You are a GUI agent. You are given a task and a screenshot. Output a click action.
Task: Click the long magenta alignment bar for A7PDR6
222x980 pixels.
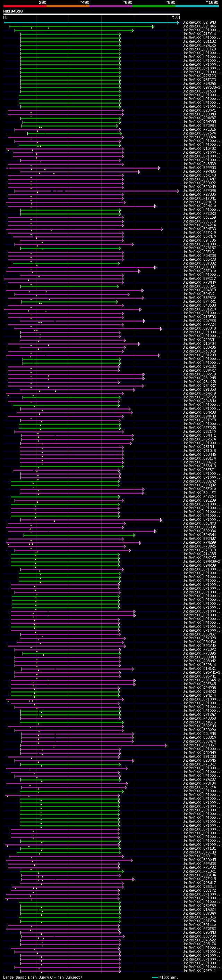[96, 191]
